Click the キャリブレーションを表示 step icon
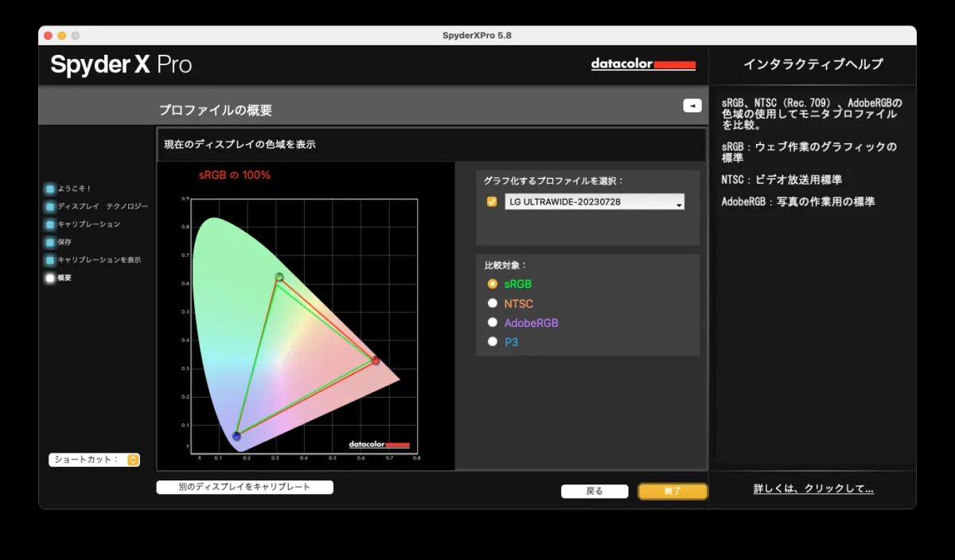955x560 pixels. tap(50, 260)
